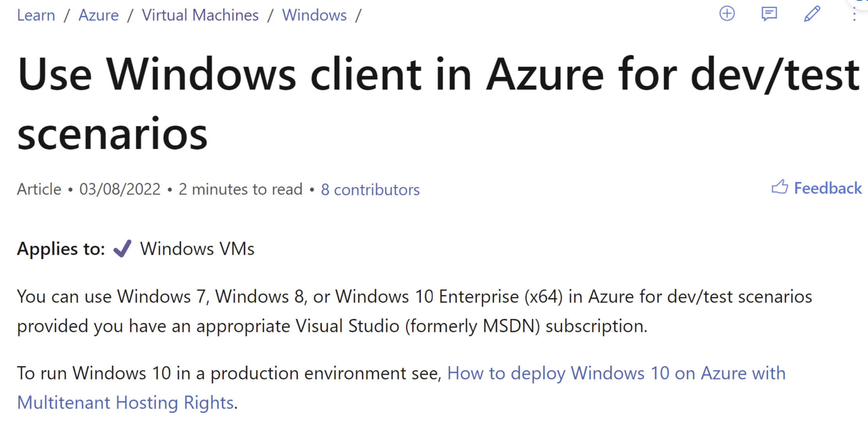Open the vertical ellipsis more-options icon
This screenshot has height=426, width=868.
[855, 14]
